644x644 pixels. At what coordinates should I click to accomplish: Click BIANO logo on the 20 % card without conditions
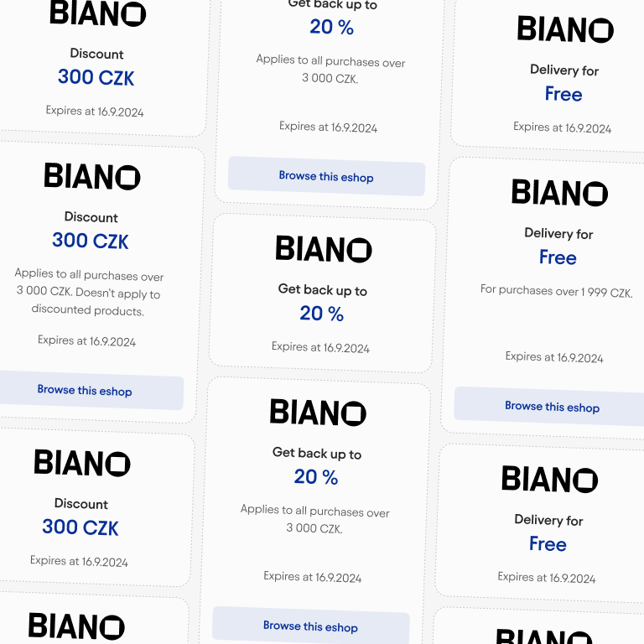coord(323,249)
